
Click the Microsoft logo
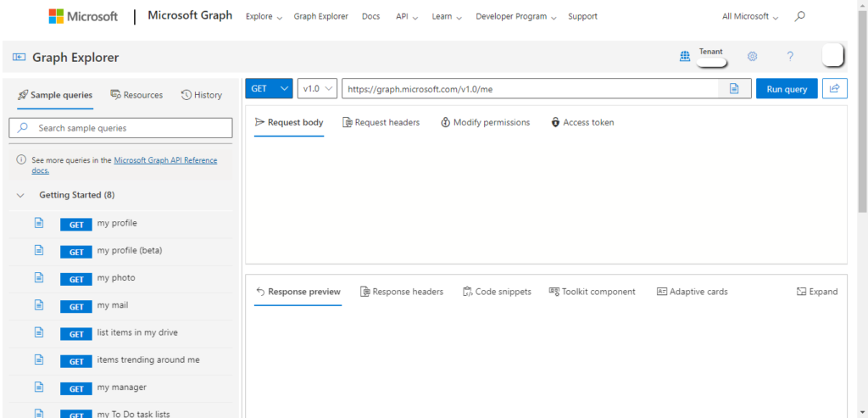pyautogui.click(x=83, y=16)
